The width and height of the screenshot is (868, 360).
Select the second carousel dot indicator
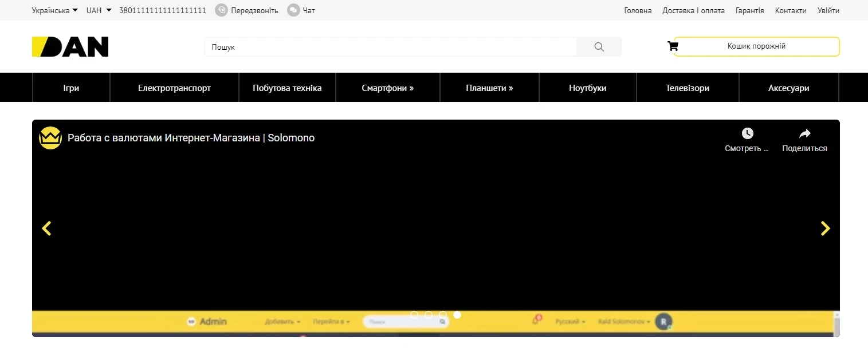(429, 314)
